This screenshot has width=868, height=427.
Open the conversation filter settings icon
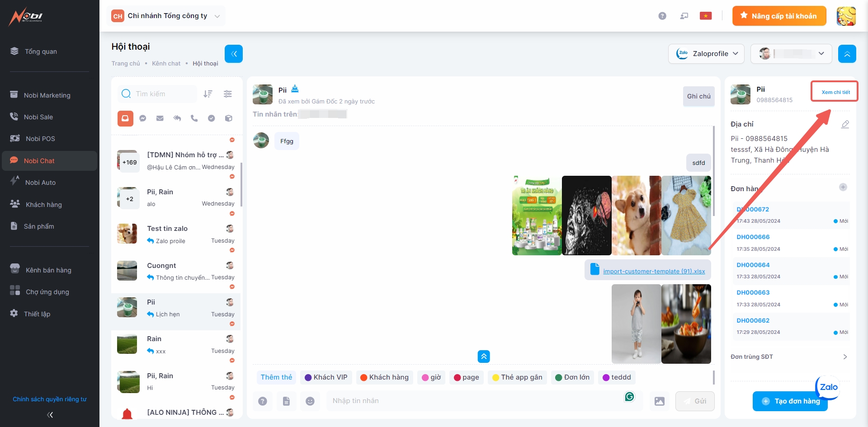tap(228, 94)
